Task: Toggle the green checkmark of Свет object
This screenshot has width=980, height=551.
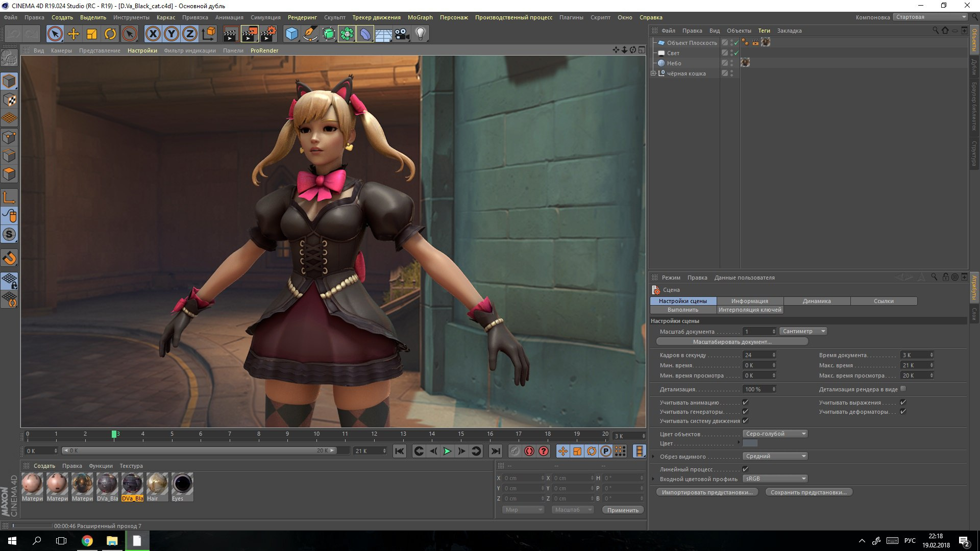Action: (x=736, y=53)
